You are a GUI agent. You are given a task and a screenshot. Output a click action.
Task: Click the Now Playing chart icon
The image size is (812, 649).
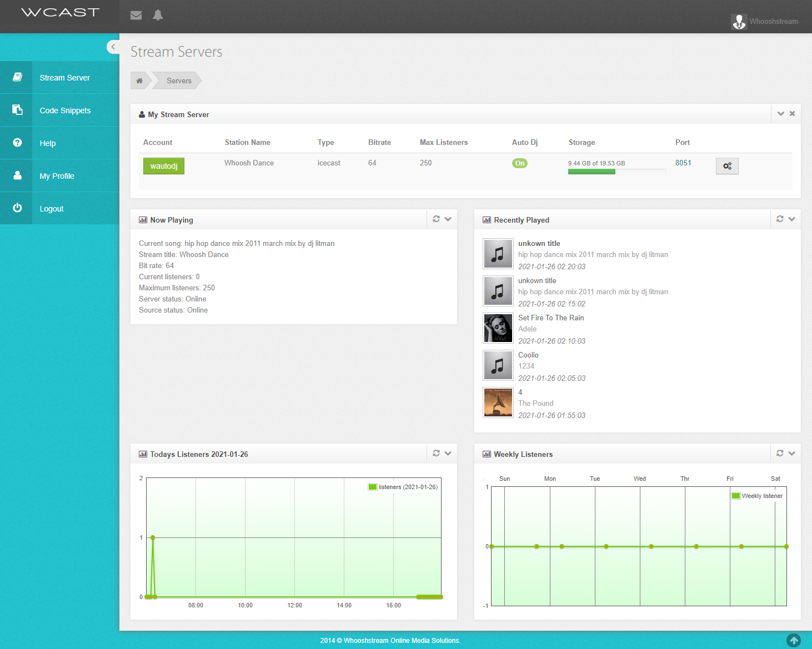pos(143,220)
